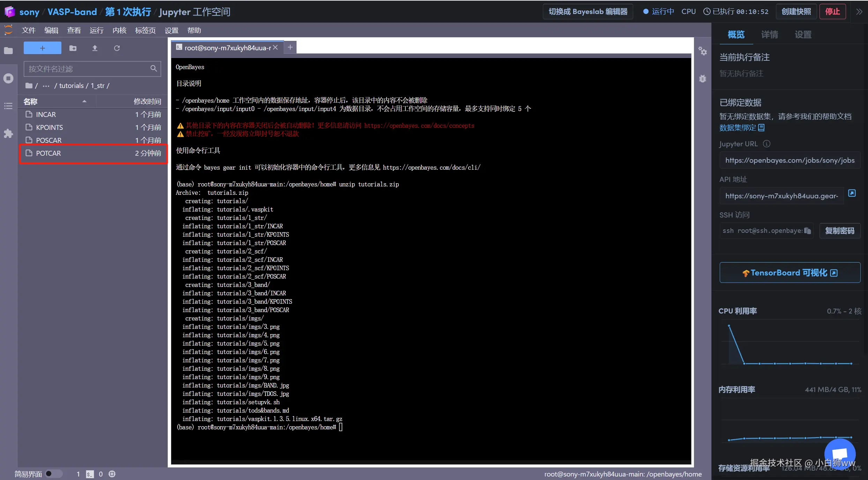
Task: Open the extension manager puzzle icon
Action: click(x=8, y=134)
